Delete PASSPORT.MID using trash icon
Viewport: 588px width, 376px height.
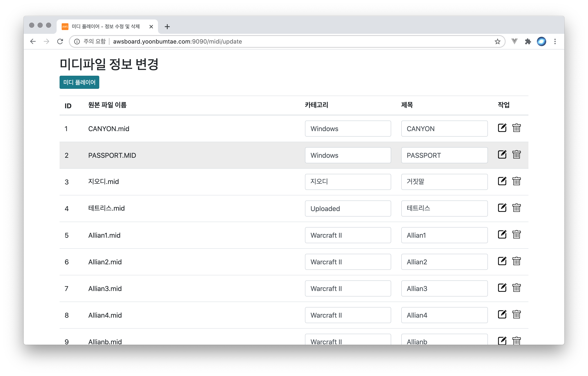[x=516, y=155]
